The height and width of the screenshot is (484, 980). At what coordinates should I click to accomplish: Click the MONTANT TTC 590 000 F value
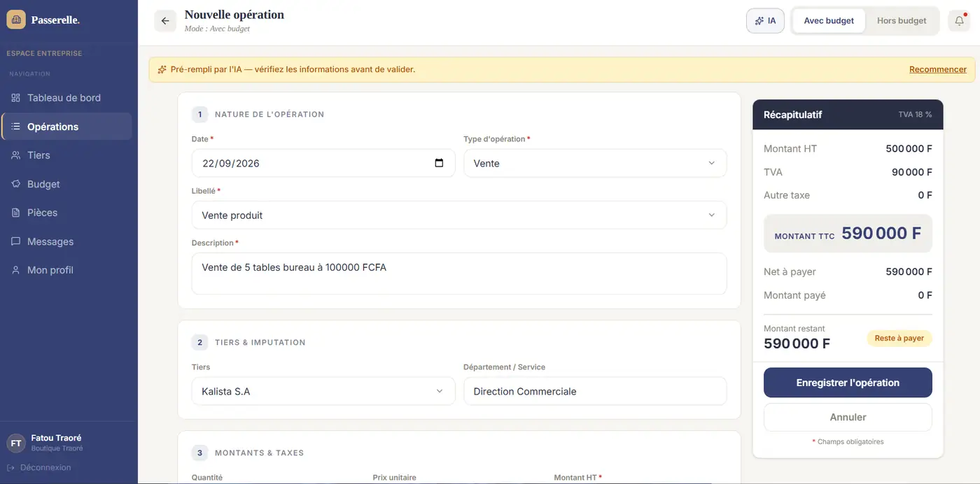point(881,234)
